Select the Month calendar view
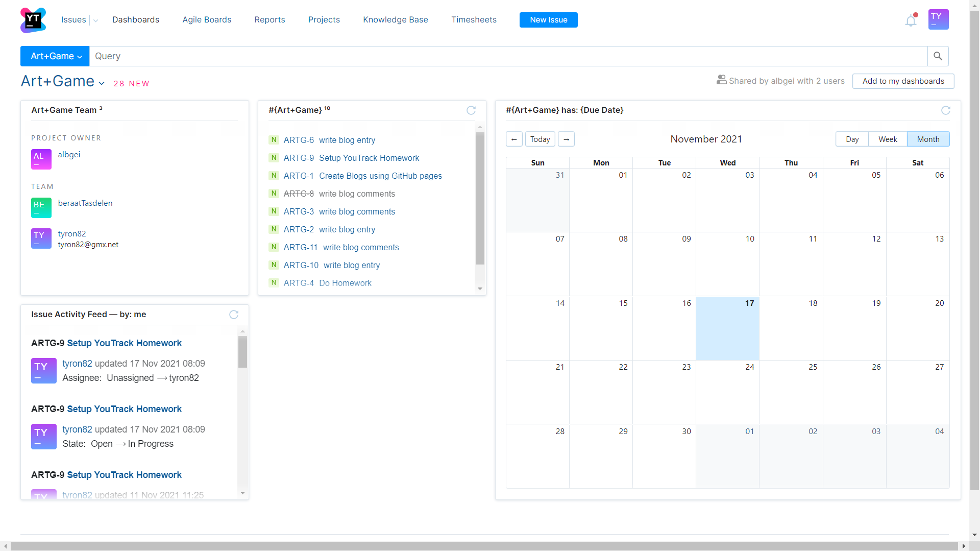980x551 pixels. point(928,139)
